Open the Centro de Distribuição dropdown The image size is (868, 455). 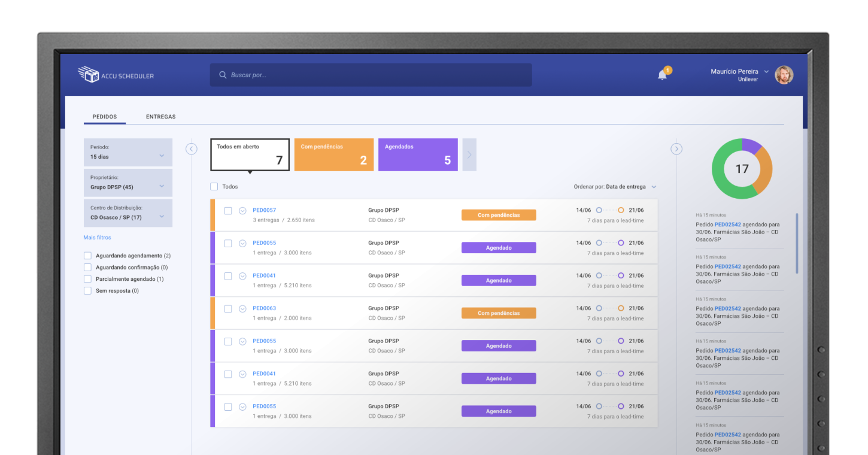click(128, 213)
